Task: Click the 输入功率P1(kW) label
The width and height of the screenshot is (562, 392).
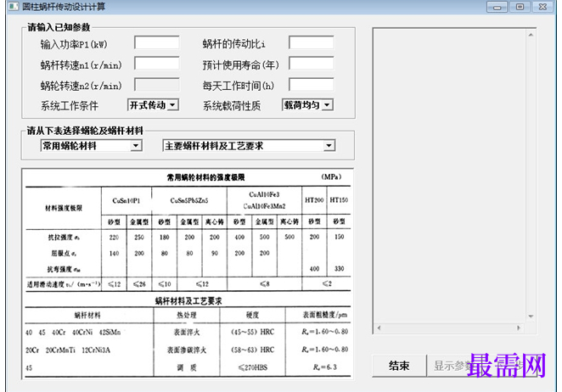Action: (74, 44)
